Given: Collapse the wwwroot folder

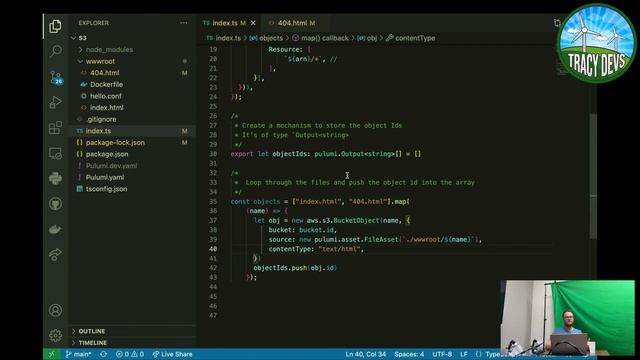Looking at the screenshot, I should tap(100, 61).
